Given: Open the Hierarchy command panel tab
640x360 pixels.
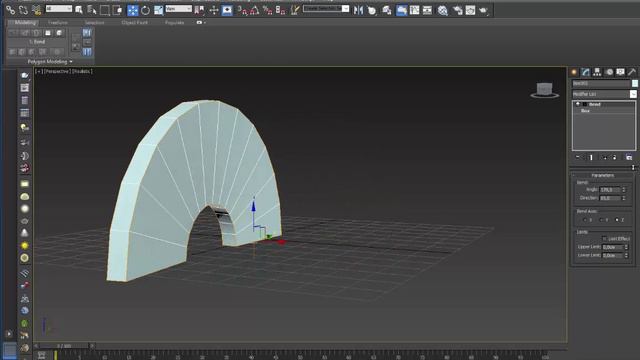Looking at the screenshot, I should click(x=597, y=72).
